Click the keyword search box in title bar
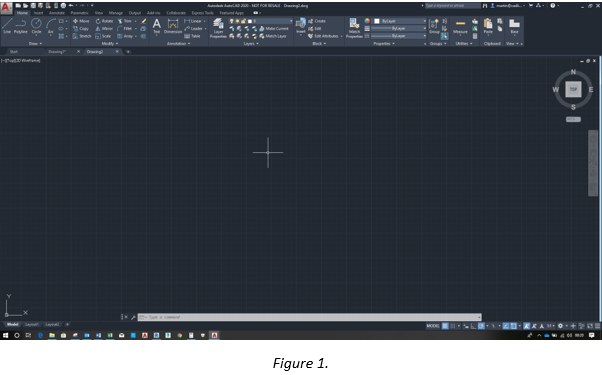602x375 pixels. coord(453,6)
